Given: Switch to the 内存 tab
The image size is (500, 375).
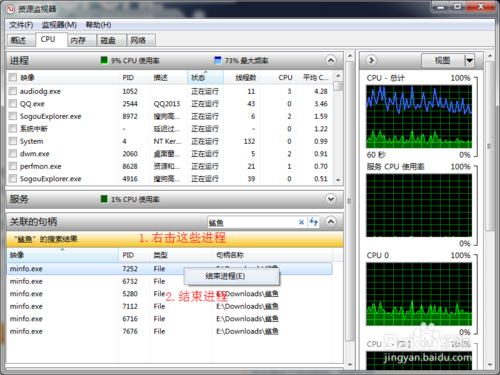Looking at the screenshot, I should coord(82,40).
